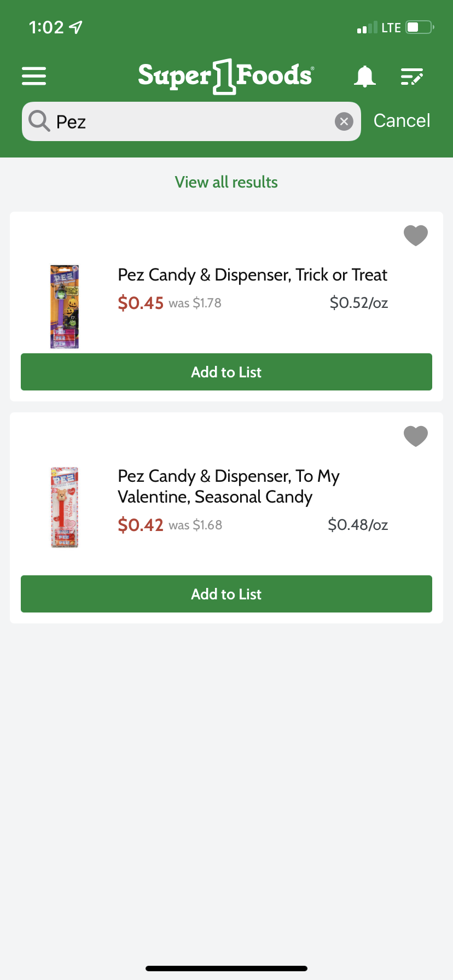Open Pez Candy Trick or Treat title
Image resolution: width=453 pixels, height=980 pixels.
coord(252,275)
